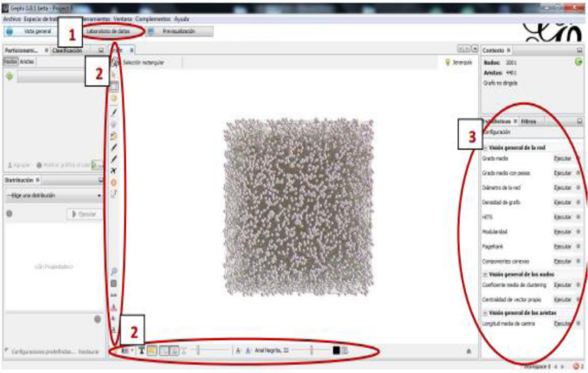
Task: Collapse 'Visión general de los nodos' section
Action: click(485, 274)
